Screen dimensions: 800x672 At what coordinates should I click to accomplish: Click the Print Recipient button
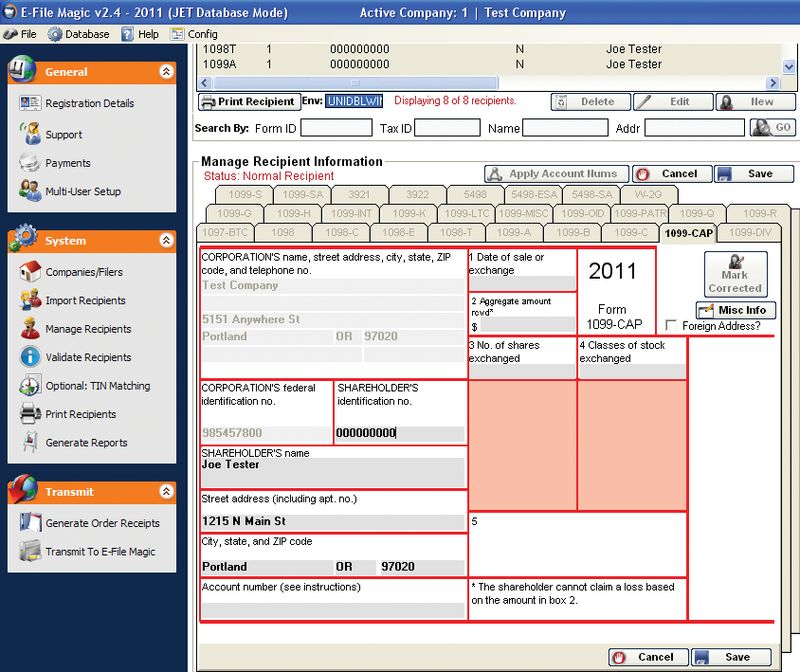coord(247,101)
